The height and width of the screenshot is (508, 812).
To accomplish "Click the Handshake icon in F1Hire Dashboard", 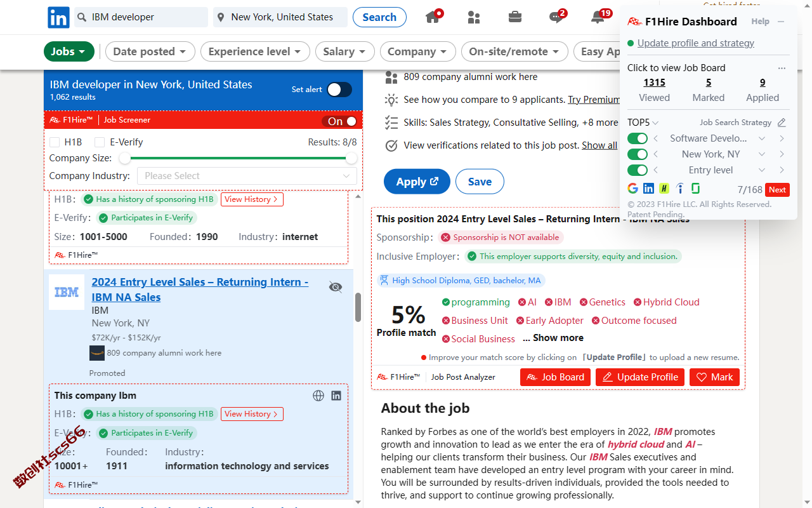I will point(664,189).
